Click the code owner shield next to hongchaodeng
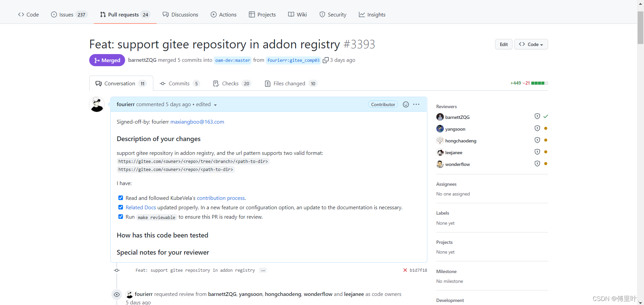 (537, 140)
